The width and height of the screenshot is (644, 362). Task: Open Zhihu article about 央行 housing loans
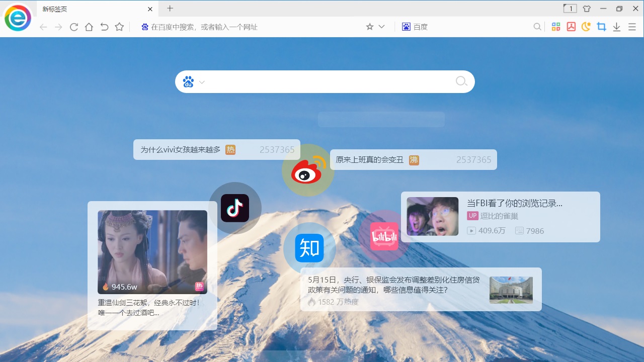[394, 285]
